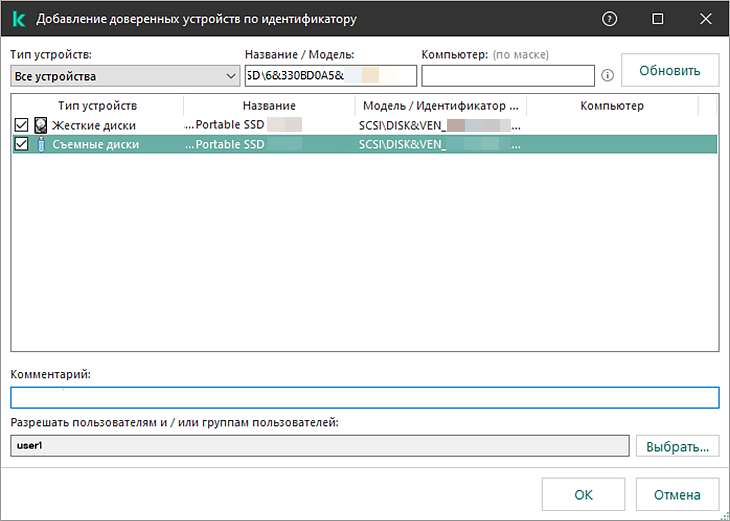Maximize the dialog window
Viewport: 730px width, 521px height.
click(x=657, y=19)
